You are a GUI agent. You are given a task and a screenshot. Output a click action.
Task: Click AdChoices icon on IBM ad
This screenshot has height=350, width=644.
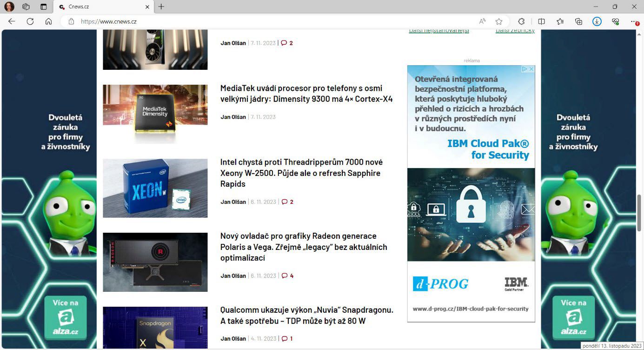click(x=524, y=69)
